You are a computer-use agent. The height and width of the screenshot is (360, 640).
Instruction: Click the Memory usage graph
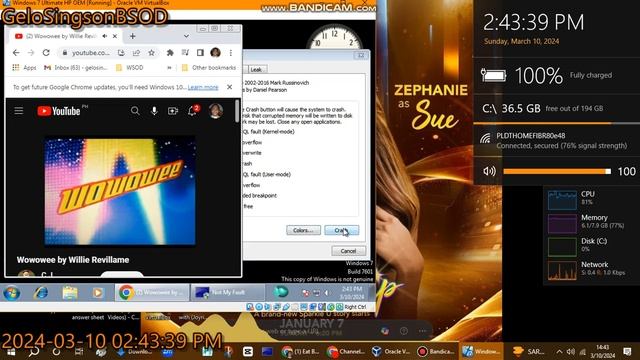pos(562,223)
